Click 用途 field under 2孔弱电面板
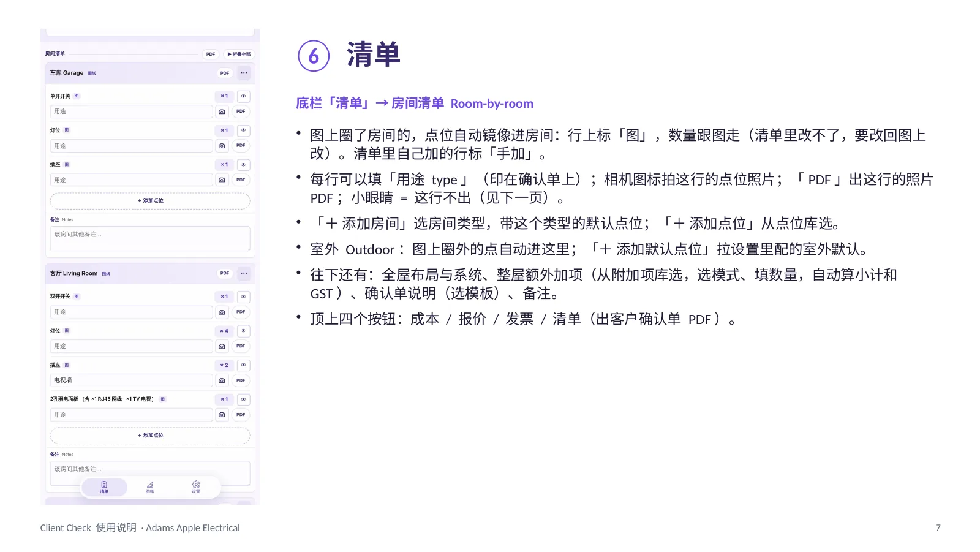The height and width of the screenshot is (552, 980). pyautogui.click(x=131, y=415)
